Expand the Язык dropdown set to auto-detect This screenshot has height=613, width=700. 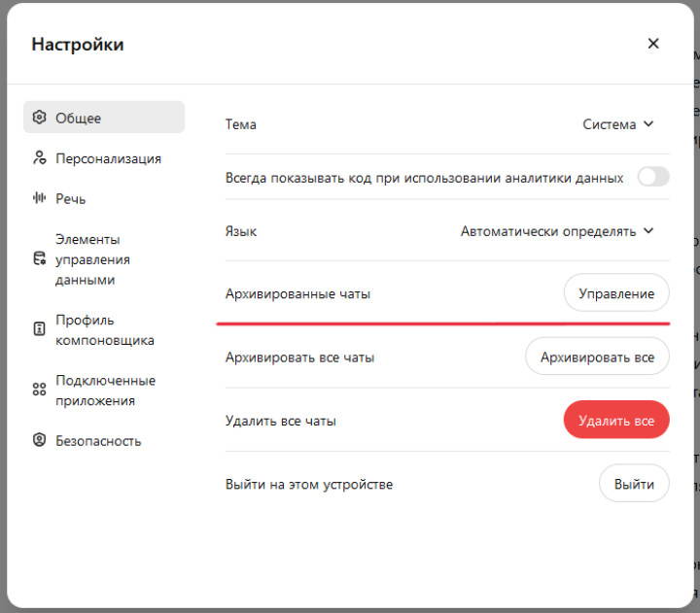tap(557, 231)
